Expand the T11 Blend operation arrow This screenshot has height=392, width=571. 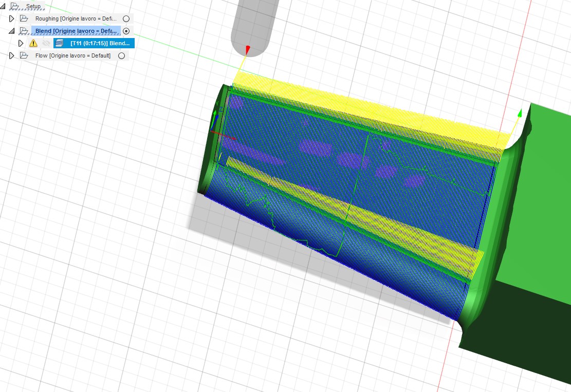[21, 43]
